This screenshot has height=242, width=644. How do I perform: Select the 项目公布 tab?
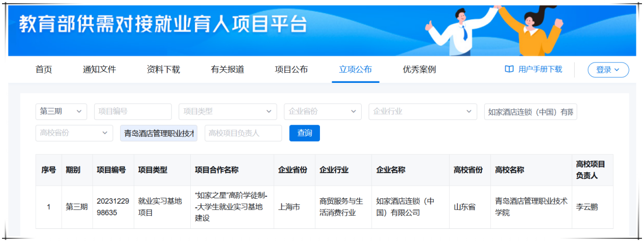point(291,70)
